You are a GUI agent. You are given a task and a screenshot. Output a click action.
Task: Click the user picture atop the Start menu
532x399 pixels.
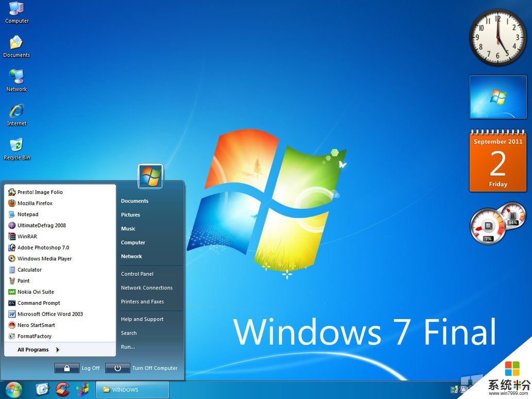151,176
